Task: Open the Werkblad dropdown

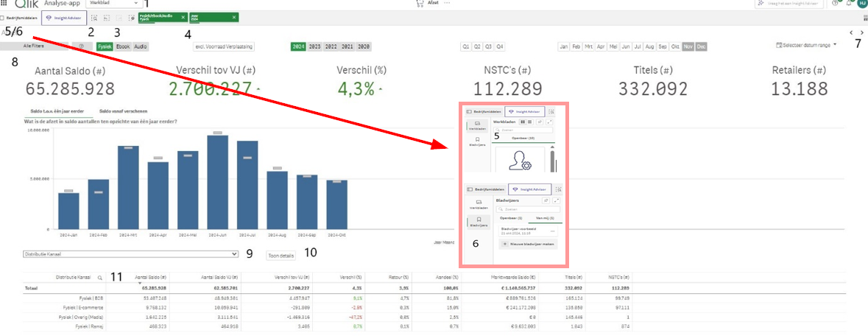Action: [115, 3]
